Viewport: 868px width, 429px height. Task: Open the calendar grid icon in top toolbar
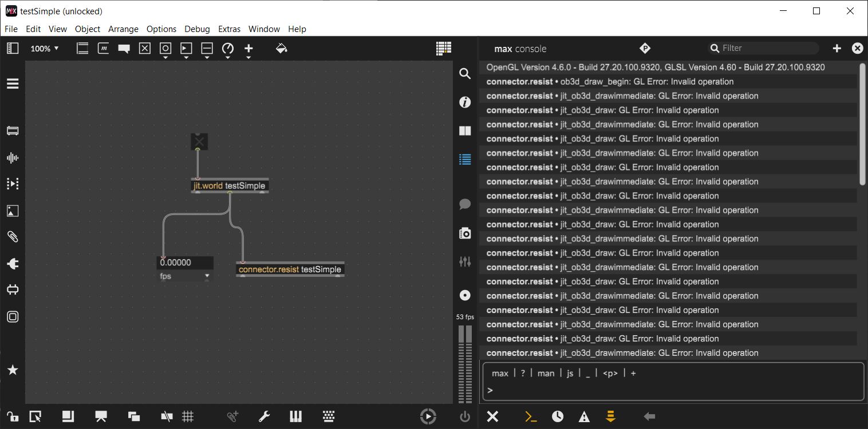(443, 49)
